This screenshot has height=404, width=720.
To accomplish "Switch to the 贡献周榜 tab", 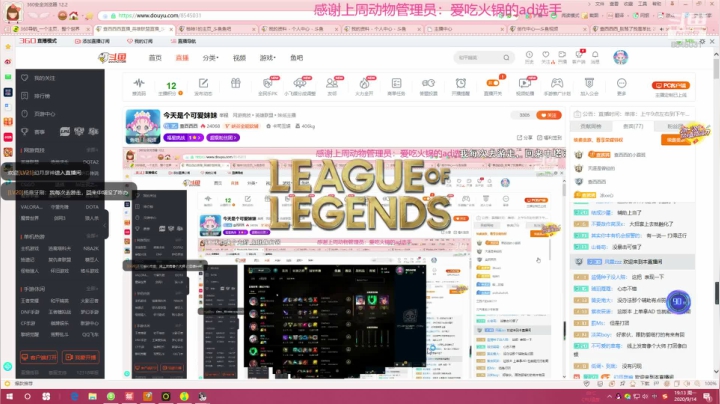I will (x=591, y=126).
